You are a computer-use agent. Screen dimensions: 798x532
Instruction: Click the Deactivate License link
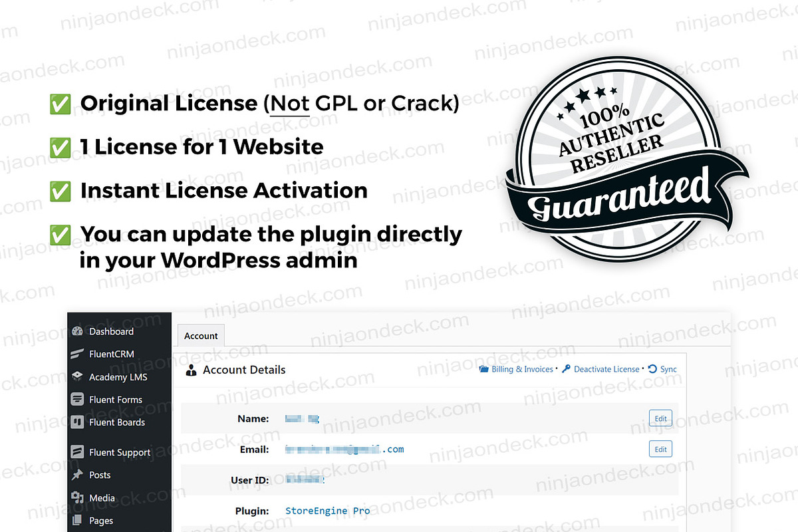coord(606,369)
